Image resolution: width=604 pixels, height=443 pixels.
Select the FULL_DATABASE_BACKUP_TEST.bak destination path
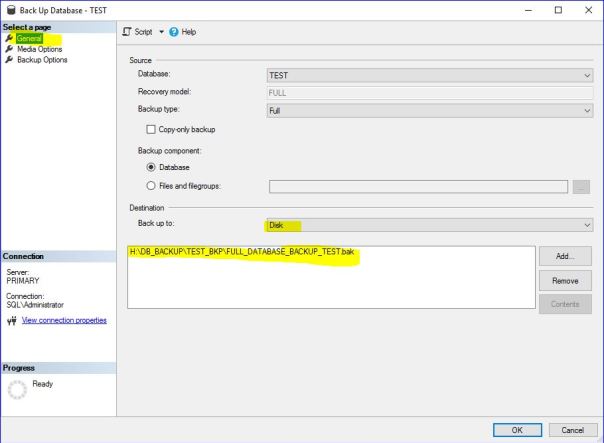[x=242, y=252]
